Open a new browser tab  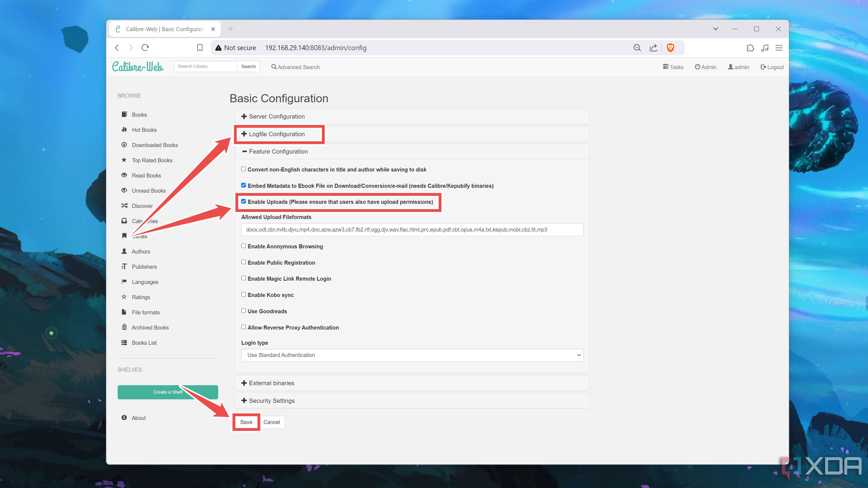click(231, 29)
